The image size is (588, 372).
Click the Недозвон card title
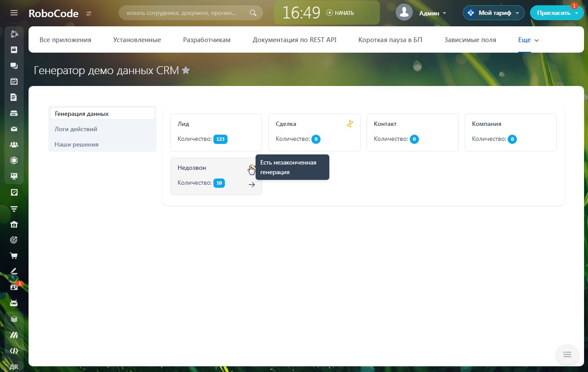tap(191, 168)
